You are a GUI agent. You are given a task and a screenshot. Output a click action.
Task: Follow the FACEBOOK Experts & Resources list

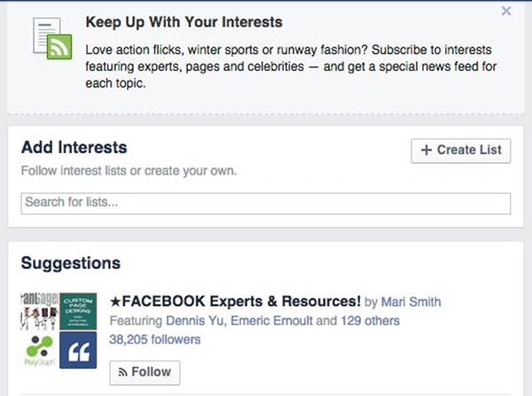coord(145,373)
